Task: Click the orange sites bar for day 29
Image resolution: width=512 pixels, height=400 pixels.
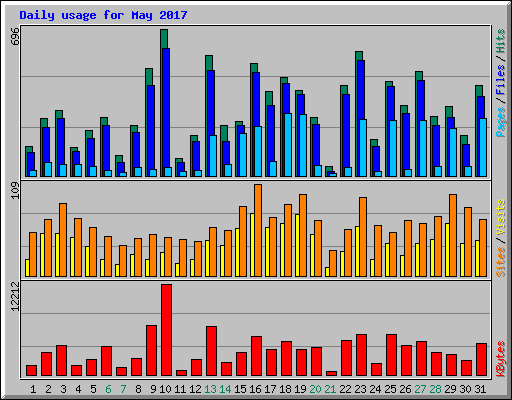Action: (x=453, y=235)
